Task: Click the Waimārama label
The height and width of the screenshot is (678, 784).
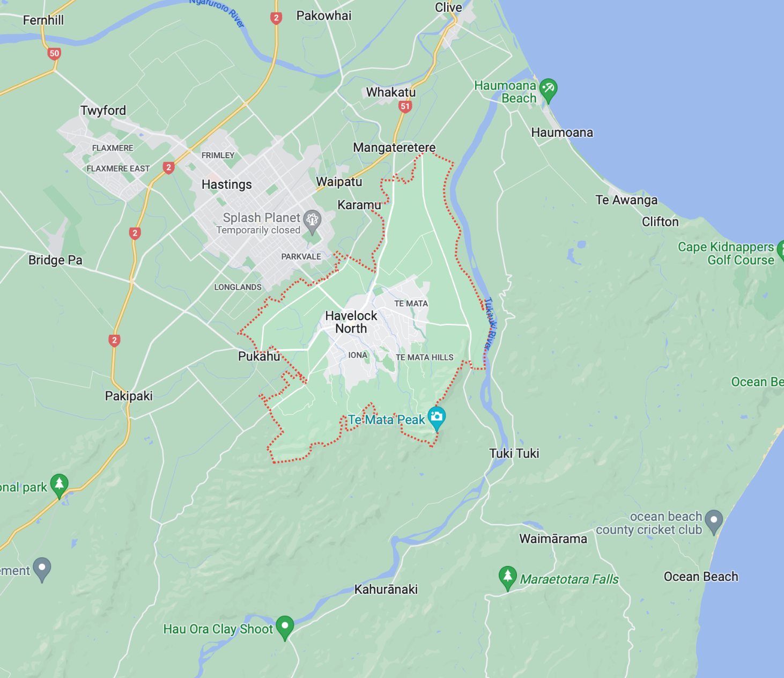Action: click(553, 539)
